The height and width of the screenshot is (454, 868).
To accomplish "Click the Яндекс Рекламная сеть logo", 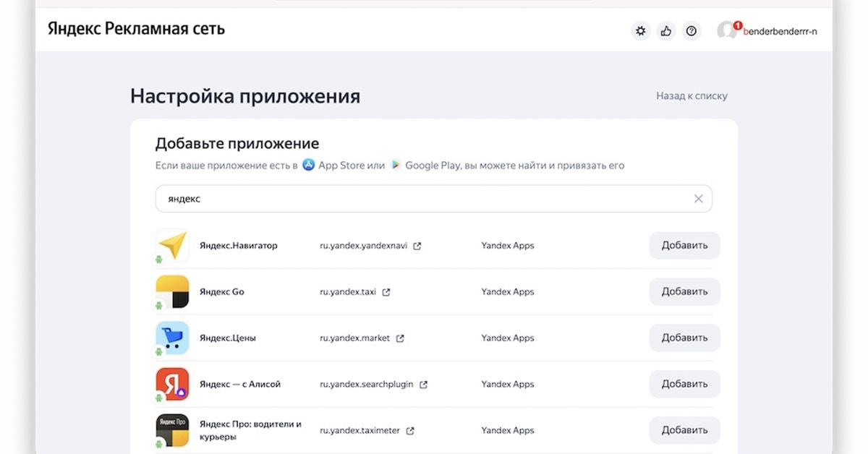I will (x=136, y=29).
